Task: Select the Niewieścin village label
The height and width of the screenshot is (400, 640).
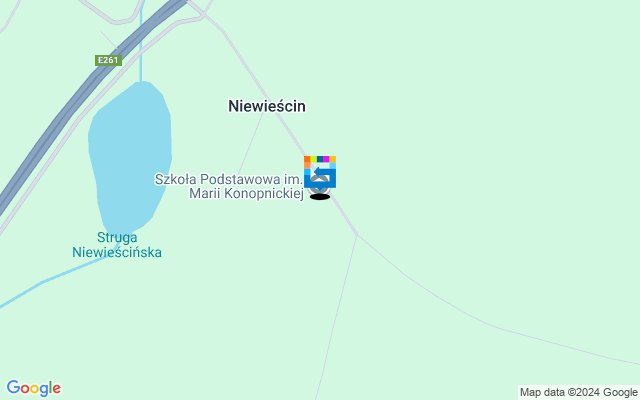Action: pos(267,106)
